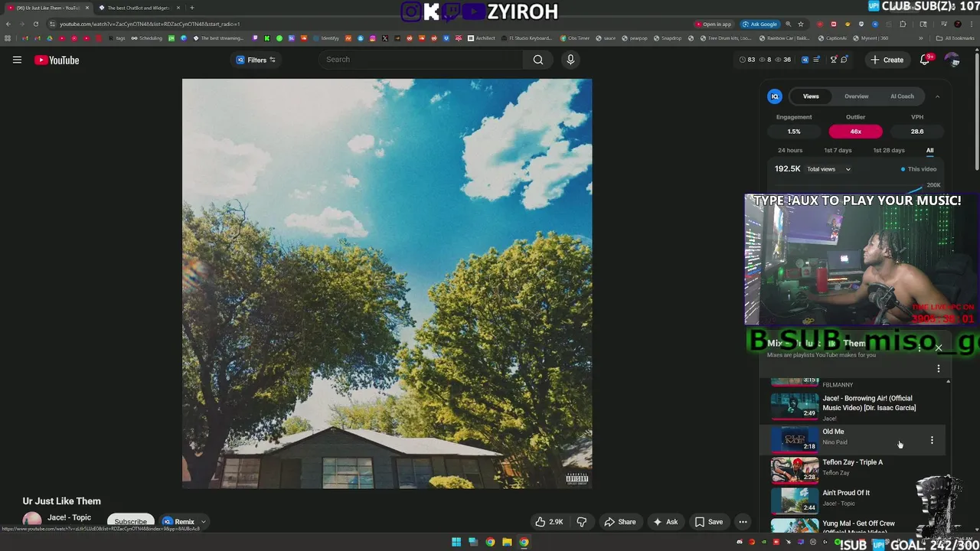The width and height of the screenshot is (980, 551).
Task: Start voice search with microphone icon
Action: 570,60
